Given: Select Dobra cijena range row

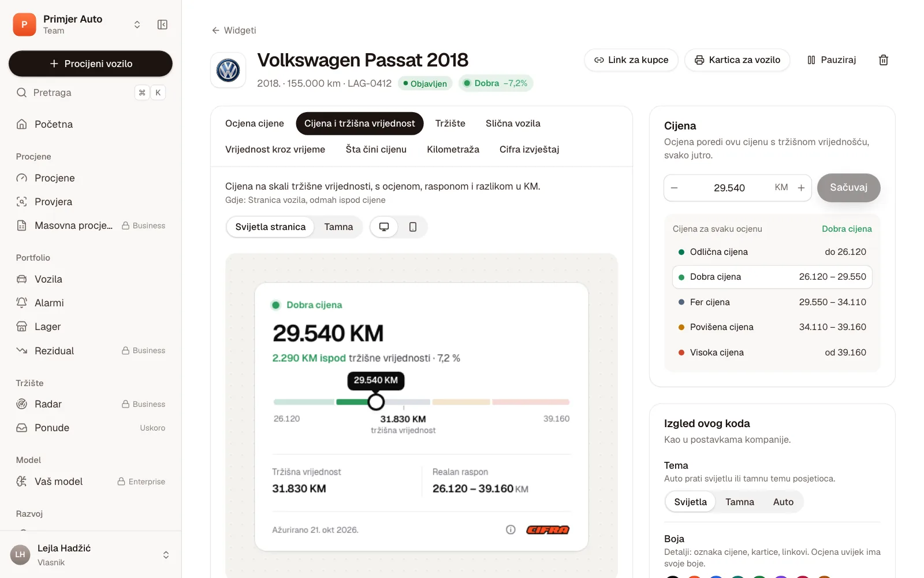Looking at the screenshot, I should click(x=772, y=277).
